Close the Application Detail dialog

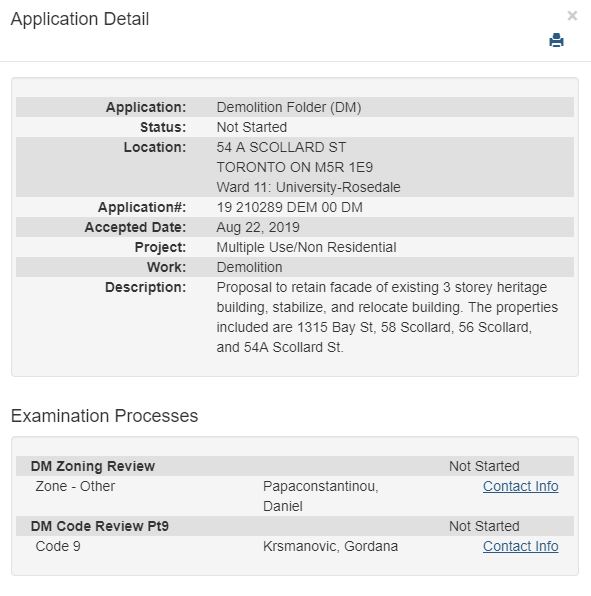tap(572, 16)
